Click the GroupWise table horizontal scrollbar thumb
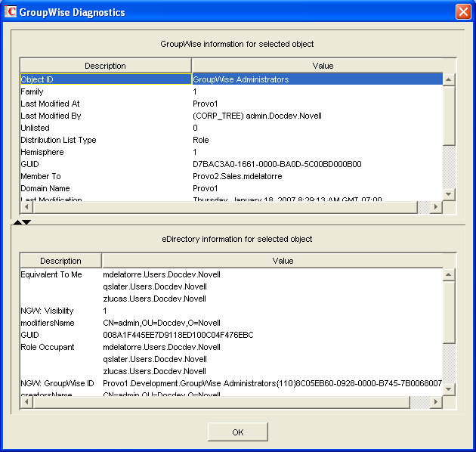 coord(225,207)
